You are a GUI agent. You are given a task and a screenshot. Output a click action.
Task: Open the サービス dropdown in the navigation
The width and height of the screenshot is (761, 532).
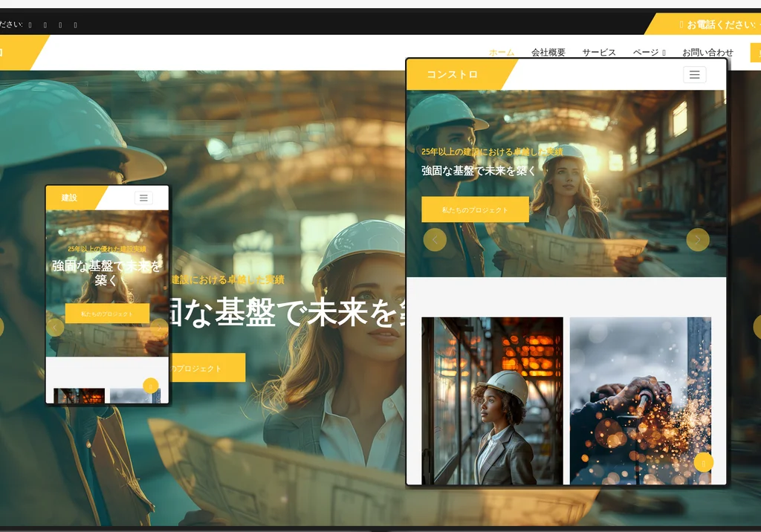(599, 53)
